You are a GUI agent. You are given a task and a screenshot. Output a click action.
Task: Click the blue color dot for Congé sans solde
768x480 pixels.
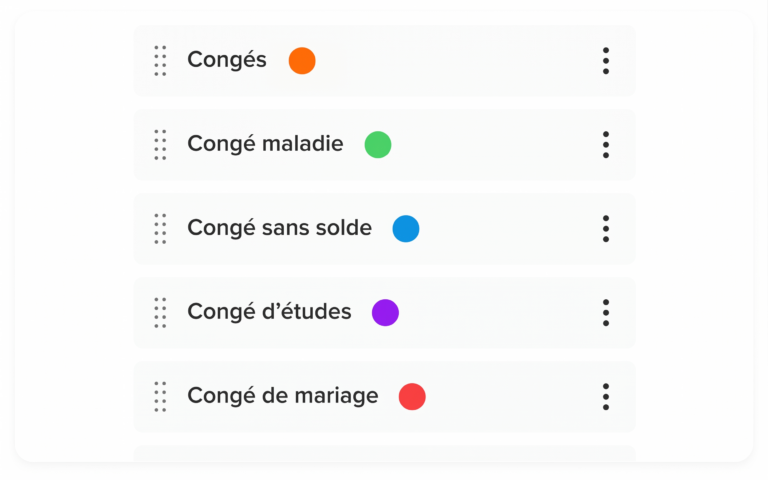[406, 229]
